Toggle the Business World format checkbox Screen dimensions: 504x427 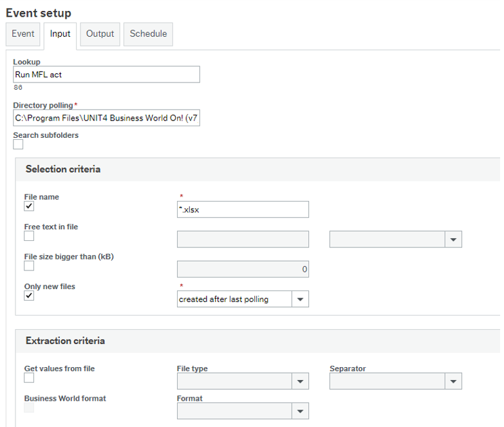tap(29, 408)
